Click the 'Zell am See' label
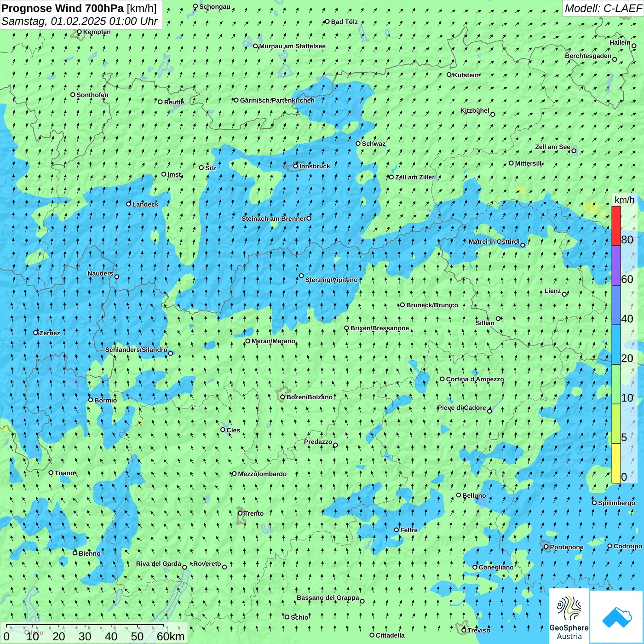644x644 pixels. pos(552,147)
